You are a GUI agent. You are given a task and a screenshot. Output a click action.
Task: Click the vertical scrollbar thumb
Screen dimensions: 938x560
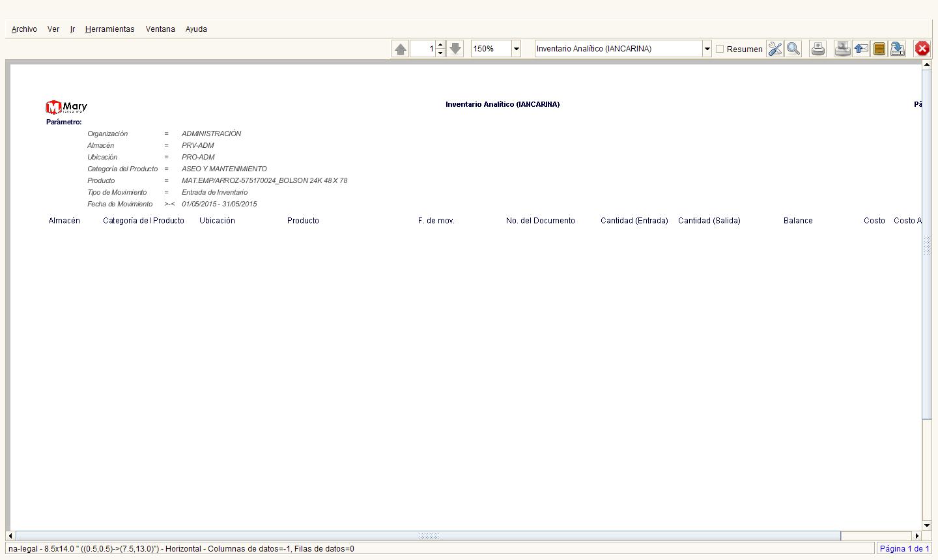[927, 245]
